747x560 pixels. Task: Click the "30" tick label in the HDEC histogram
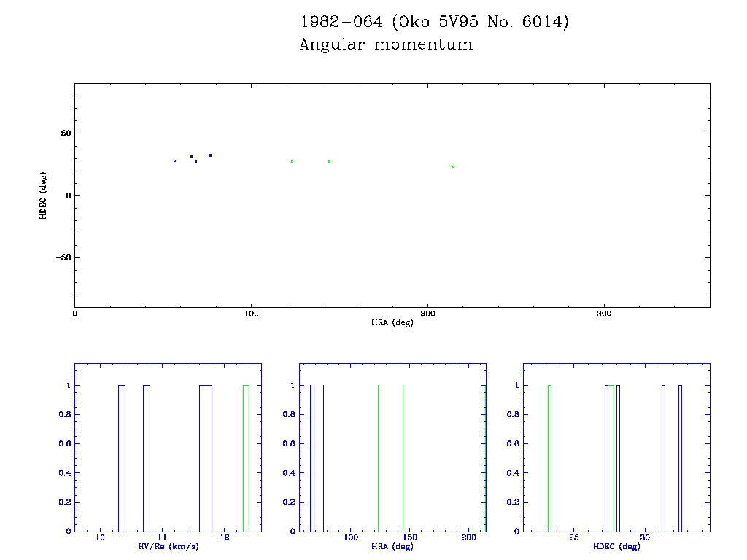pyautogui.click(x=645, y=537)
